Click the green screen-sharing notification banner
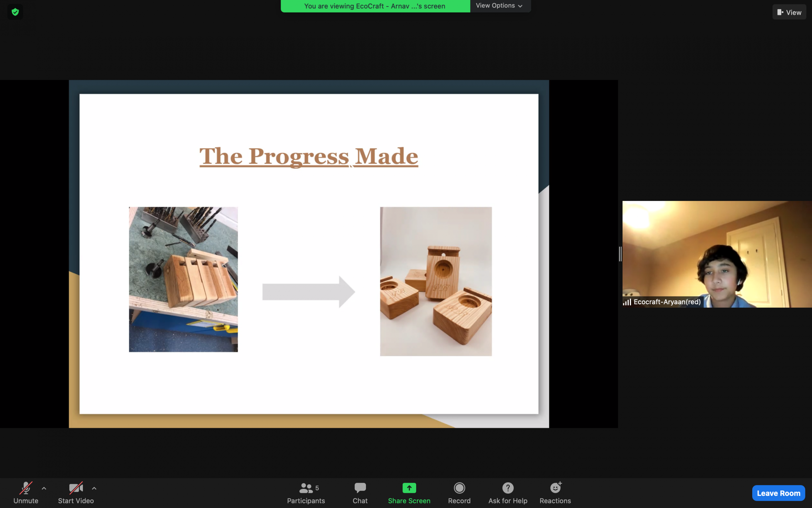The width and height of the screenshot is (812, 508). pos(375,6)
